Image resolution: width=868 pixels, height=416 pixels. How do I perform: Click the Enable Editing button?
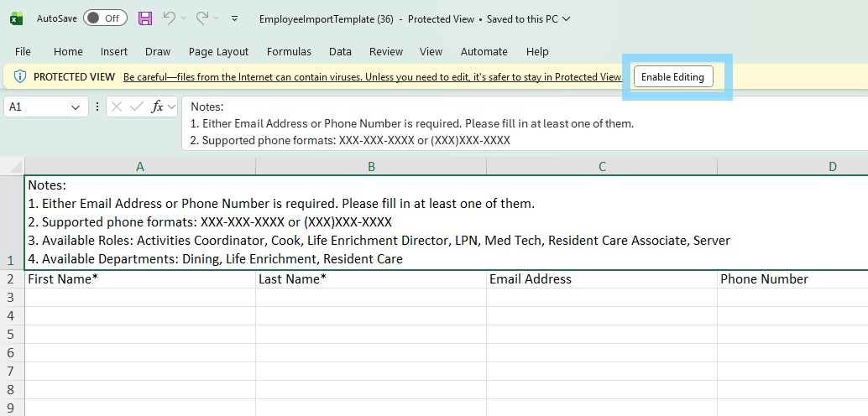672,76
